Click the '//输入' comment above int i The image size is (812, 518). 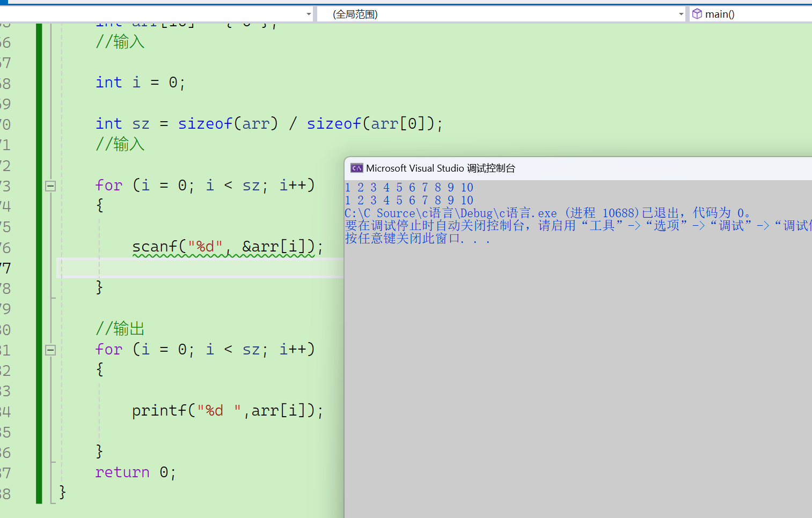(x=120, y=41)
